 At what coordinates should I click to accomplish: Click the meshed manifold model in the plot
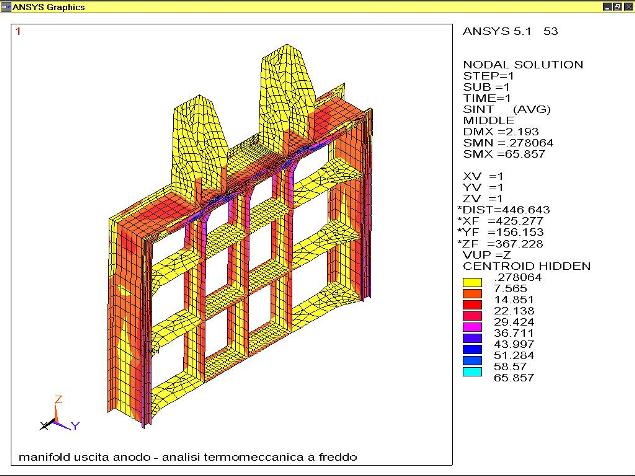click(240, 235)
